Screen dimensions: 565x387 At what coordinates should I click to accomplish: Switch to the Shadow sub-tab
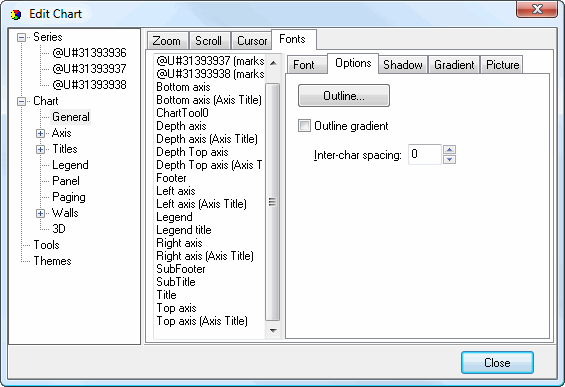(x=402, y=65)
